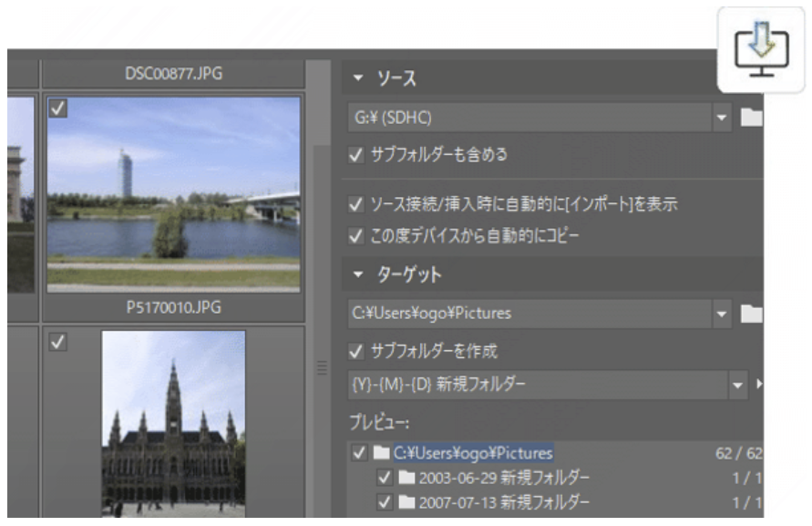Toggle サブフォルダーを作成 checkbox
The width and height of the screenshot is (812, 526).
tap(355, 351)
